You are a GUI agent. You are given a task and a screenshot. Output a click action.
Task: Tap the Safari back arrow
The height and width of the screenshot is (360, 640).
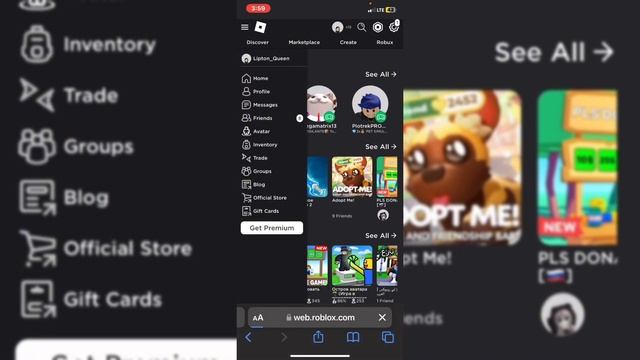[x=248, y=337]
